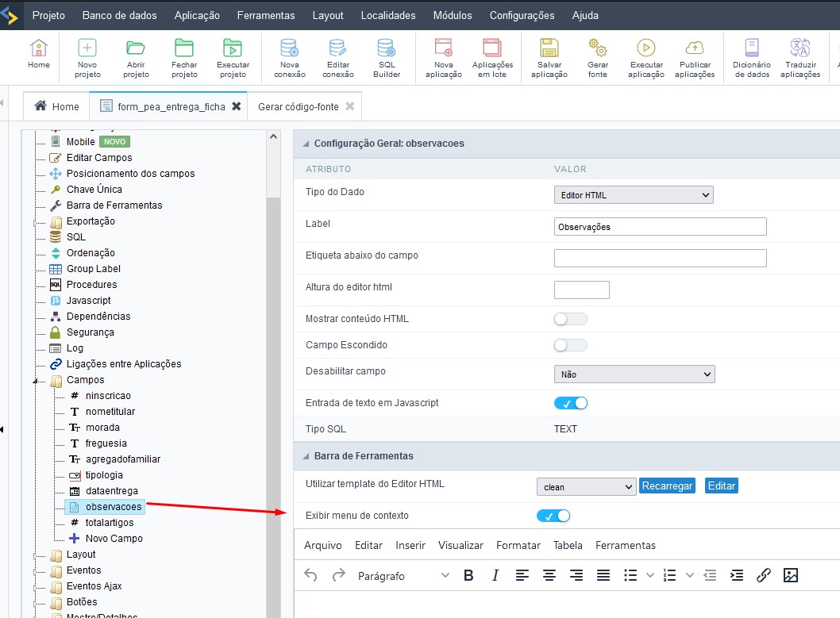Viewport: 840px width, 618px height.
Task: Click the tree panel scroll-up arrow
Action: (x=273, y=137)
